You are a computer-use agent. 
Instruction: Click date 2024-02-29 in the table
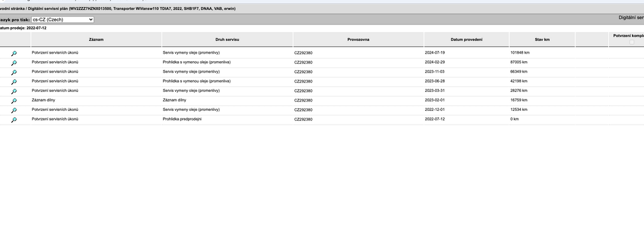pos(435,62)
